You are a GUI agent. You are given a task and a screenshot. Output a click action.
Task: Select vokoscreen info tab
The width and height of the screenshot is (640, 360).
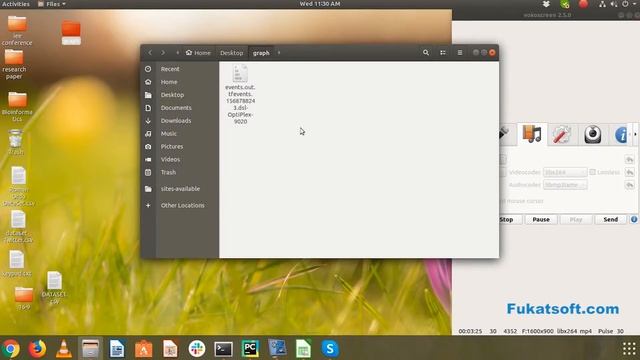pyautogui.click(x=621, y=135)
